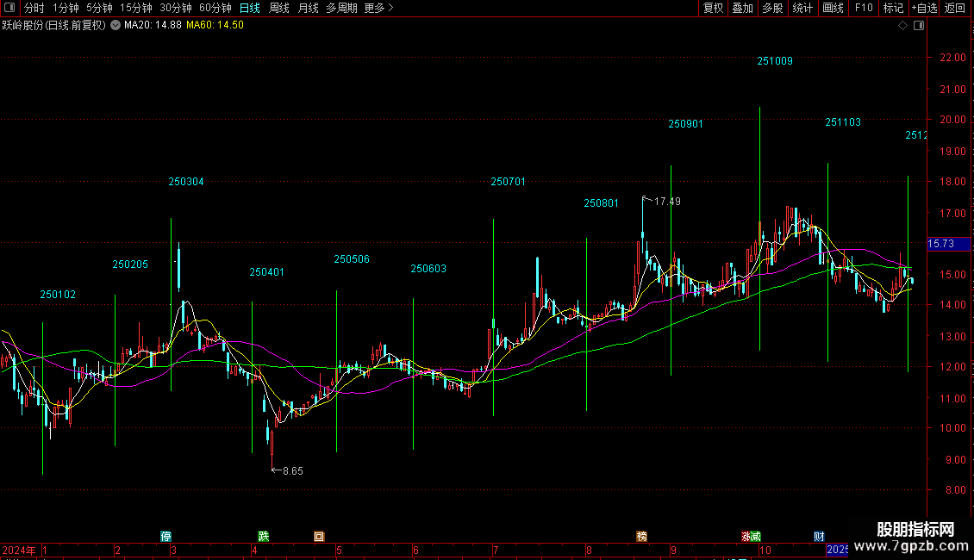Click stock title 跃岭股份(日线.前复权)
Screen dimensions: 974x560
click(x=54, y=26)
